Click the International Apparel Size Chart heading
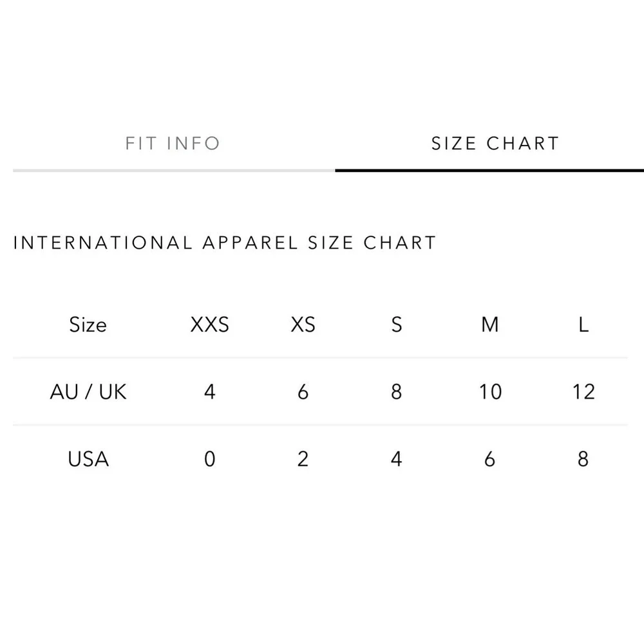The image size is (644, 644). pos(225,243)
